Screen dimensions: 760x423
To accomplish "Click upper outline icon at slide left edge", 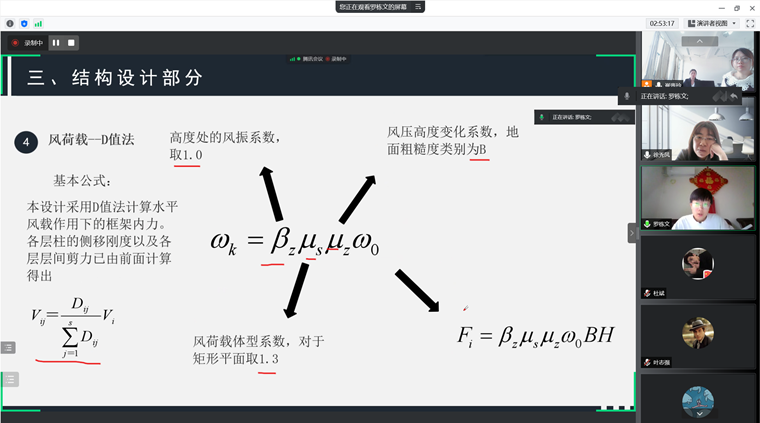I will (x=8, y=347).
